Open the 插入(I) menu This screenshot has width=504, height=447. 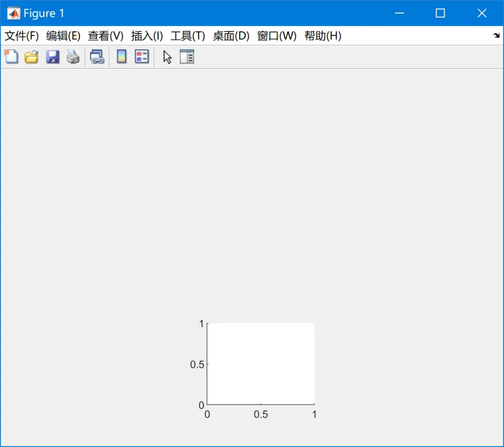pyautogui.click(x=147, y=35)
